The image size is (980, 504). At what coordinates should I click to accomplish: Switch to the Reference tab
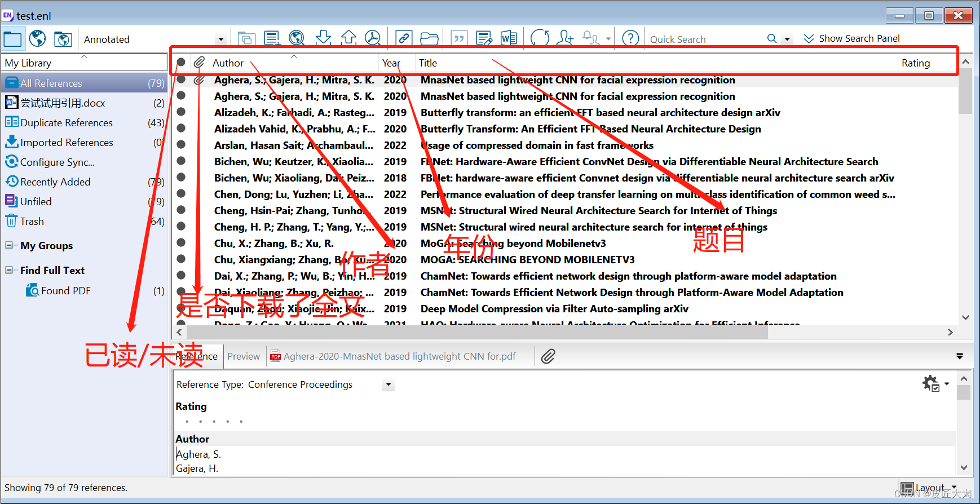[197, 356]
